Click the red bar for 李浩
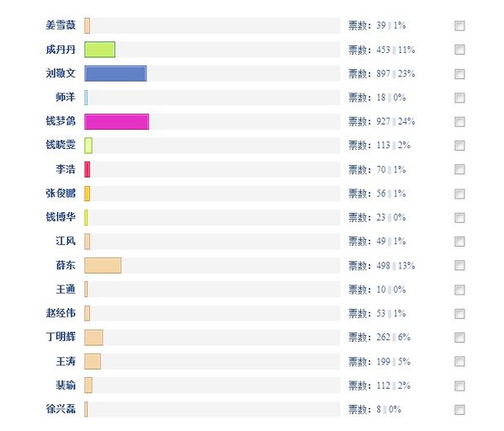 [88, 169]
